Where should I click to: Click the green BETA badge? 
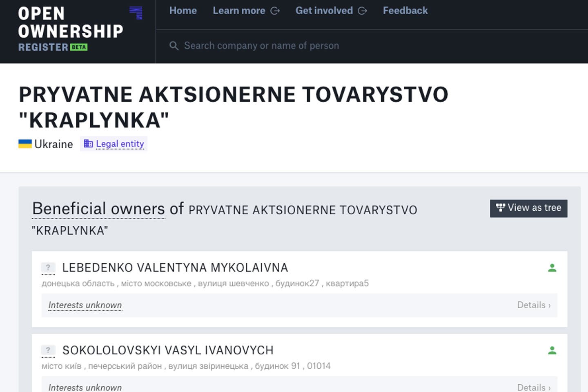(79, 47)
